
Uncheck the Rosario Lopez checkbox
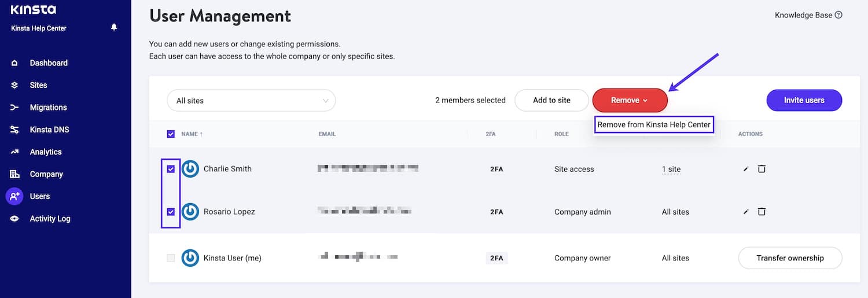[x=171, y=212]
